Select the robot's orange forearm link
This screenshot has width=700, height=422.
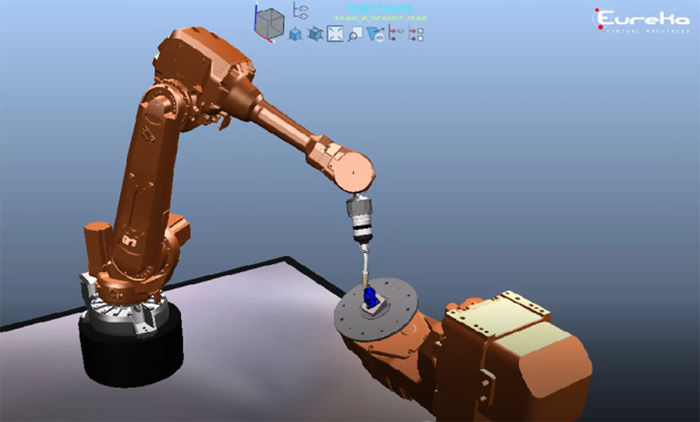290,130
